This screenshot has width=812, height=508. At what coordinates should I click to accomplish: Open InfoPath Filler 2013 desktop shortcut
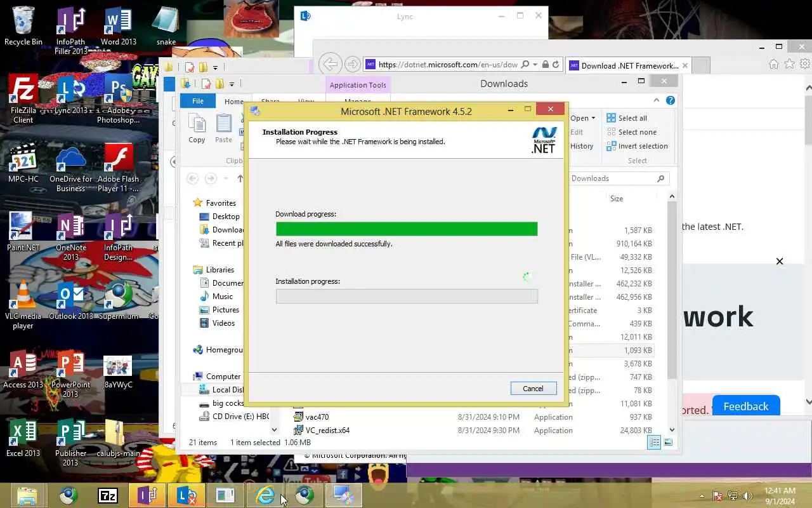71,30
